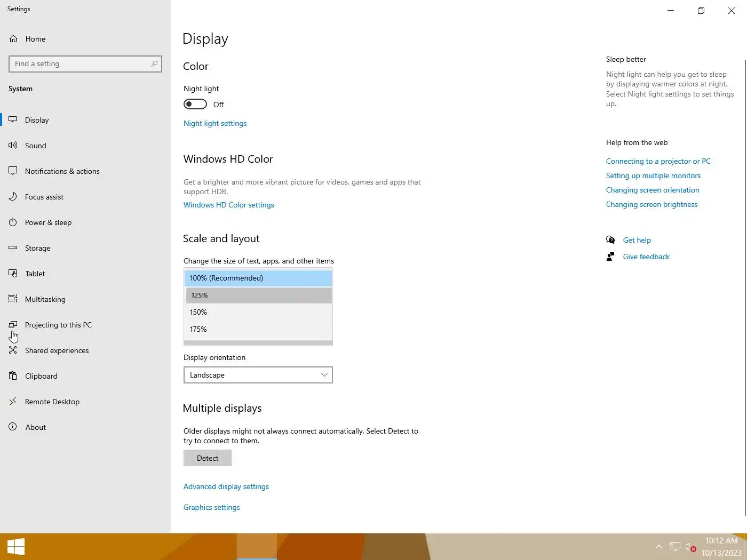
Task: Click the muted volume tray icon
Action: pos(690,547)
